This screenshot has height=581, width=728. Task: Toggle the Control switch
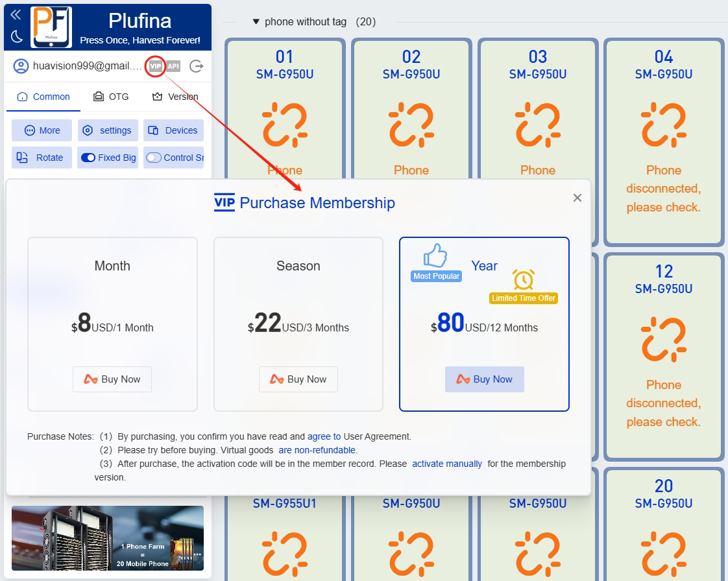click(x=154, y=158)
